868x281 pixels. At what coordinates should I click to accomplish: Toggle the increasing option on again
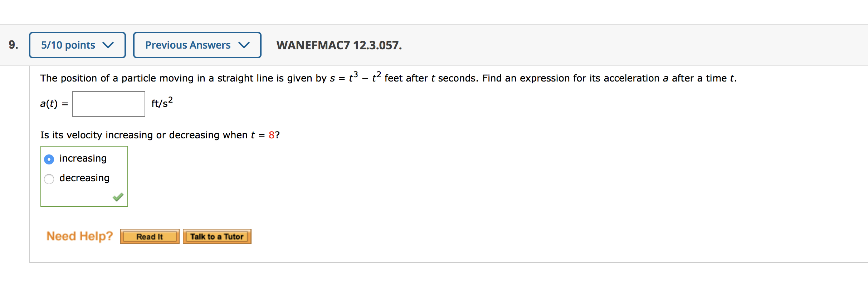point(49,159)
